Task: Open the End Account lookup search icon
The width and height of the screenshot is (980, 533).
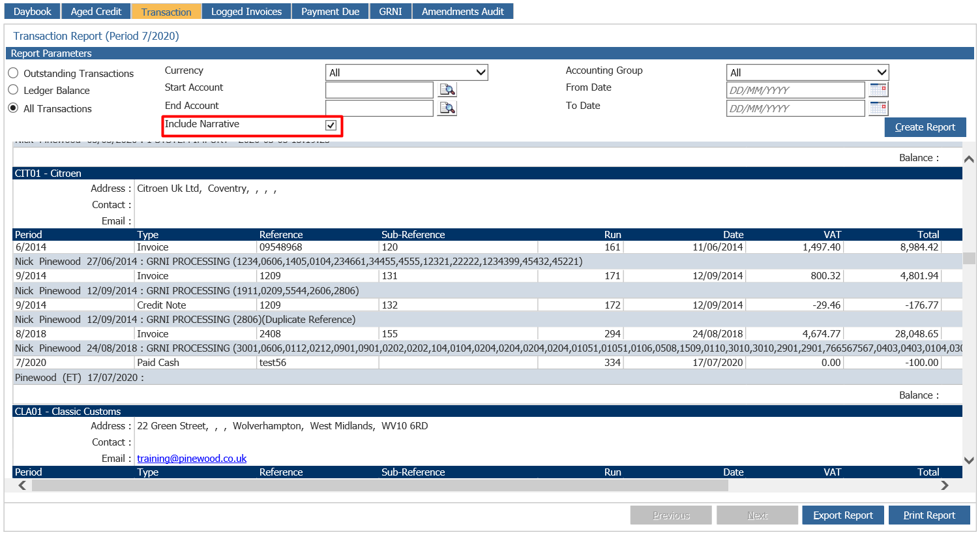Action: click(447, 108)
